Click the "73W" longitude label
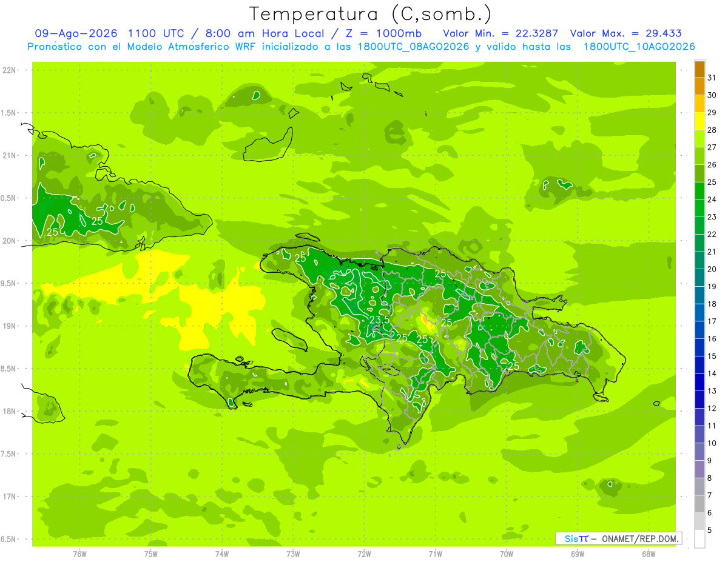Screen dimensions: 728x562 pos(293,554)
